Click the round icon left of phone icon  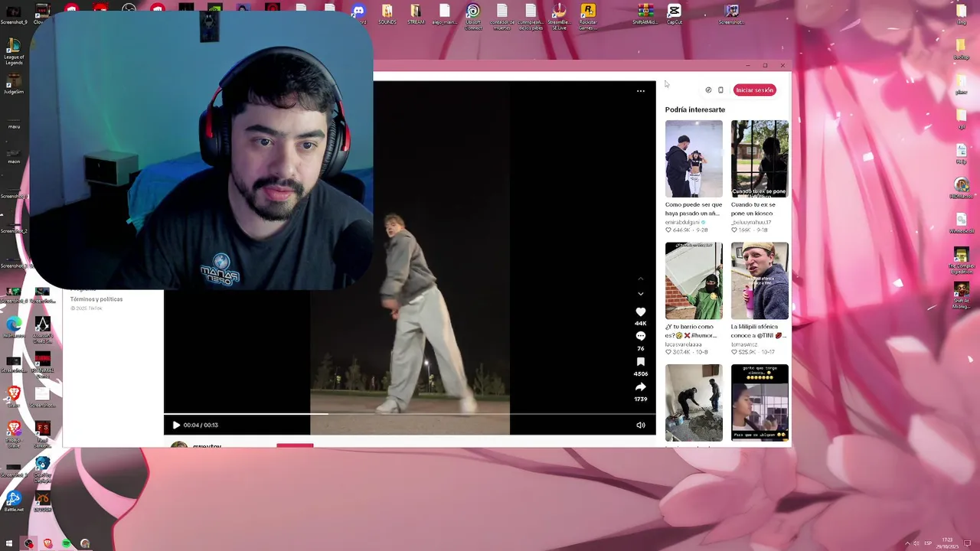click(708, 90)
